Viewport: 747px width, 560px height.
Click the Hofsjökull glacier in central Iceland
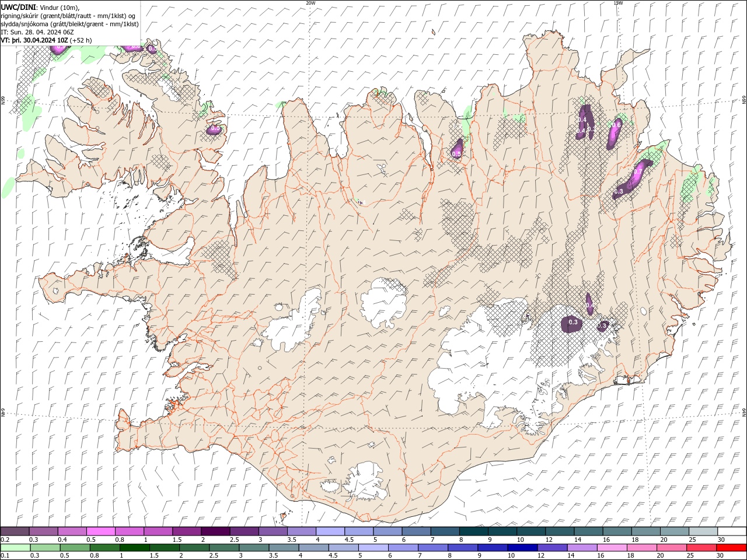click(383, 303)
